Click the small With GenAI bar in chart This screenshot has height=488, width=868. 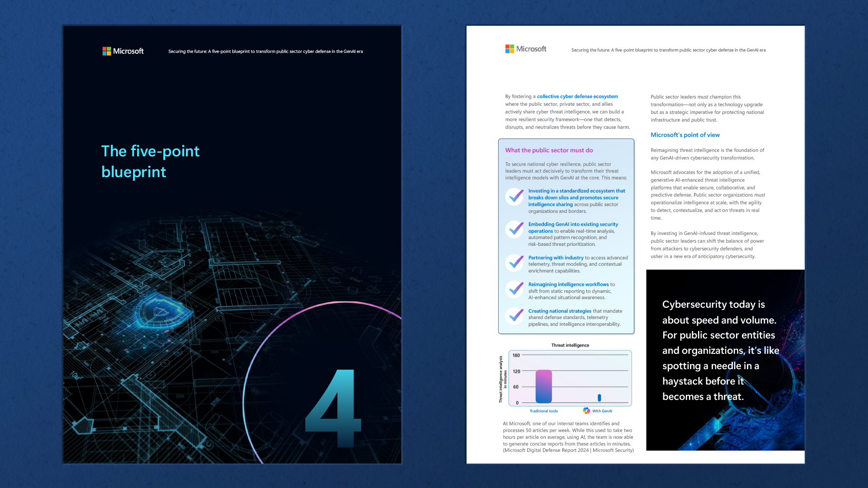point(599,398)
